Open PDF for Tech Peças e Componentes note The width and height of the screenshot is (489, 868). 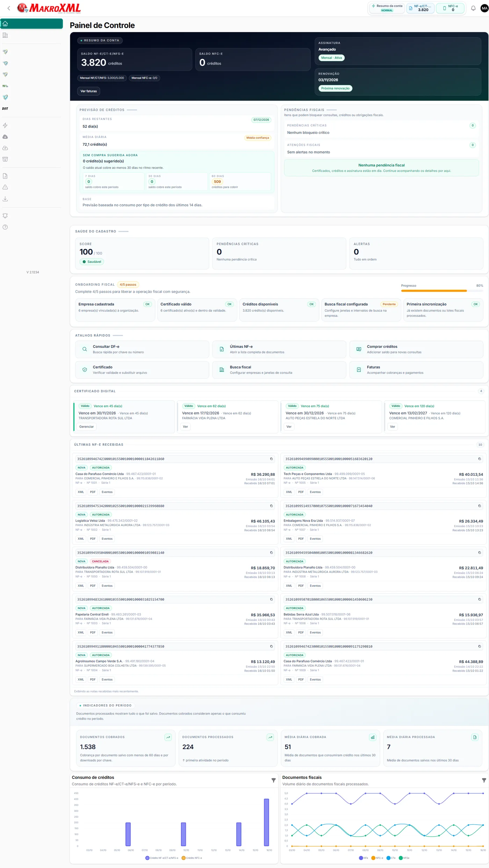(x=301, y=492)
